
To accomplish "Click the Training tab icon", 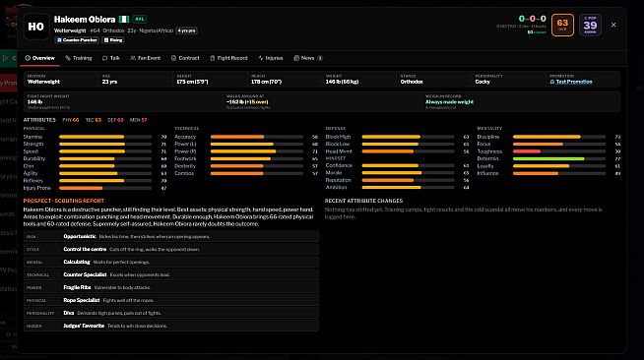I will [x=68, y=58].
